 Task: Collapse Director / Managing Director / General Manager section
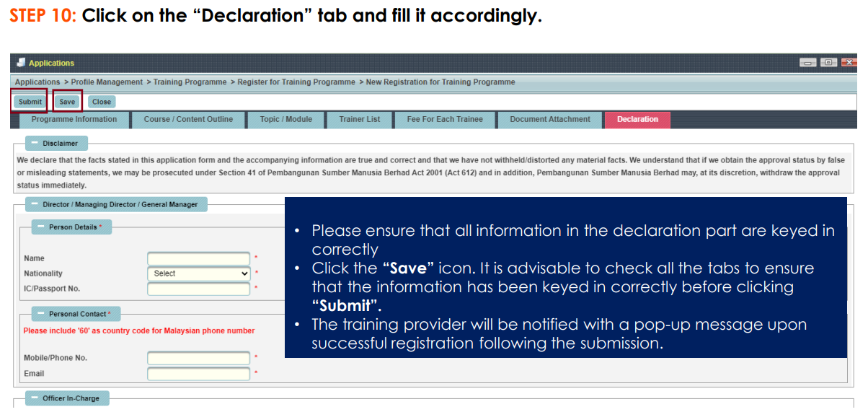35,204
